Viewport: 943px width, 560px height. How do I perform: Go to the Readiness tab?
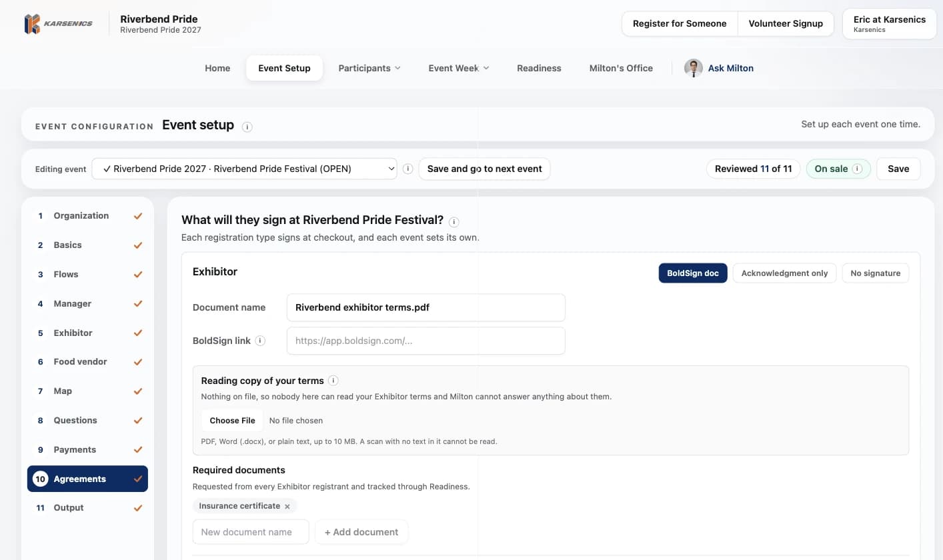tap(539, 68)
